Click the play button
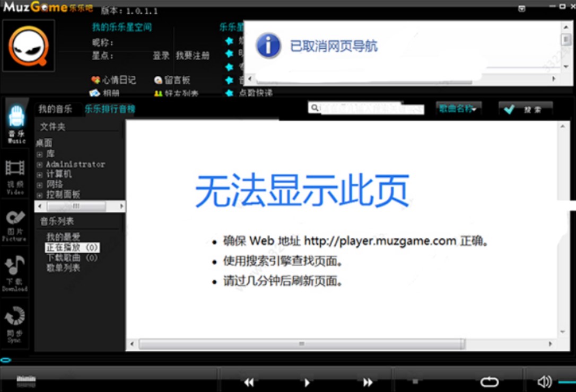This screenshot has width=576, height=392. click(307, 382)
